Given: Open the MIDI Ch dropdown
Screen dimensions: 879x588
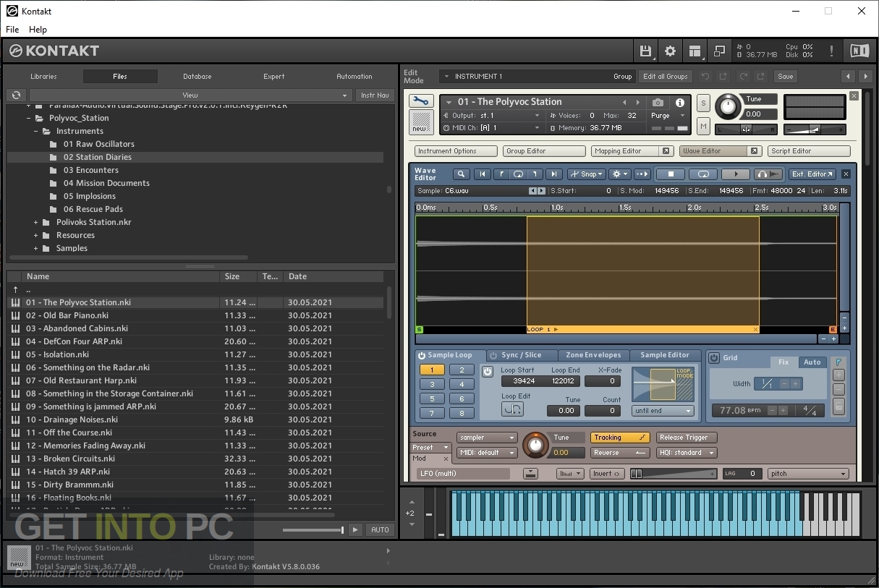Looking at the screenshot, I should click(492, 128).
